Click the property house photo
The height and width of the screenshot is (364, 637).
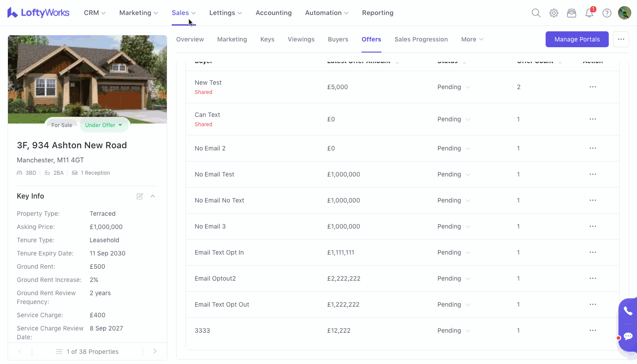pos(87,77)
